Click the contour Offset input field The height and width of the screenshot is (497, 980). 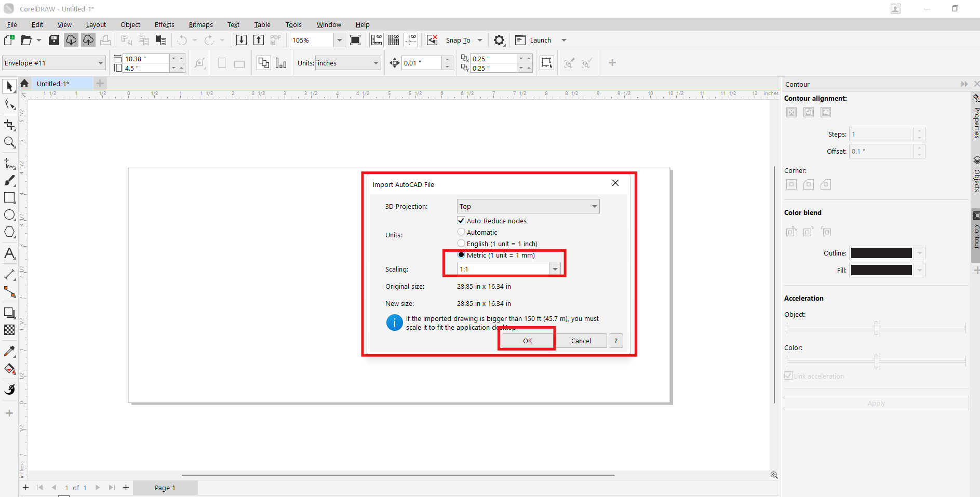point(881,151)
